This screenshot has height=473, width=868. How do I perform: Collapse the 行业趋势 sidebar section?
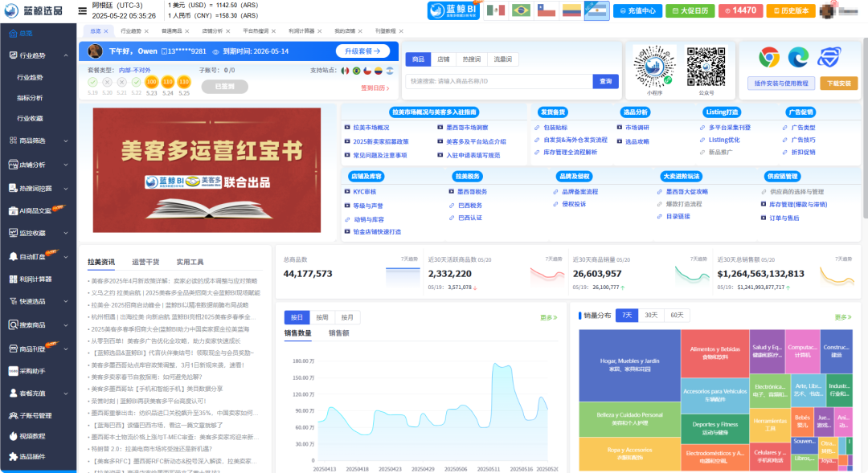(66, 55)
